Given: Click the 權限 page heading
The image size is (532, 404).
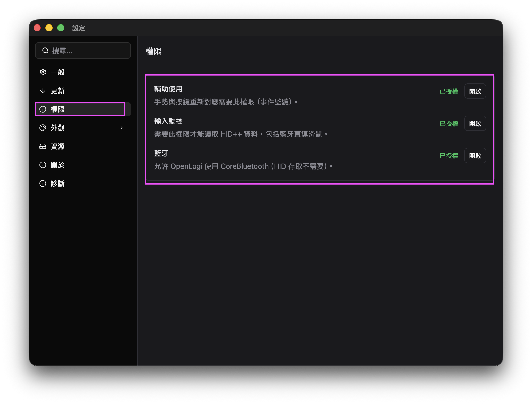Looking at the screenshot, I should pyautogui.click(x=153, y=51).
